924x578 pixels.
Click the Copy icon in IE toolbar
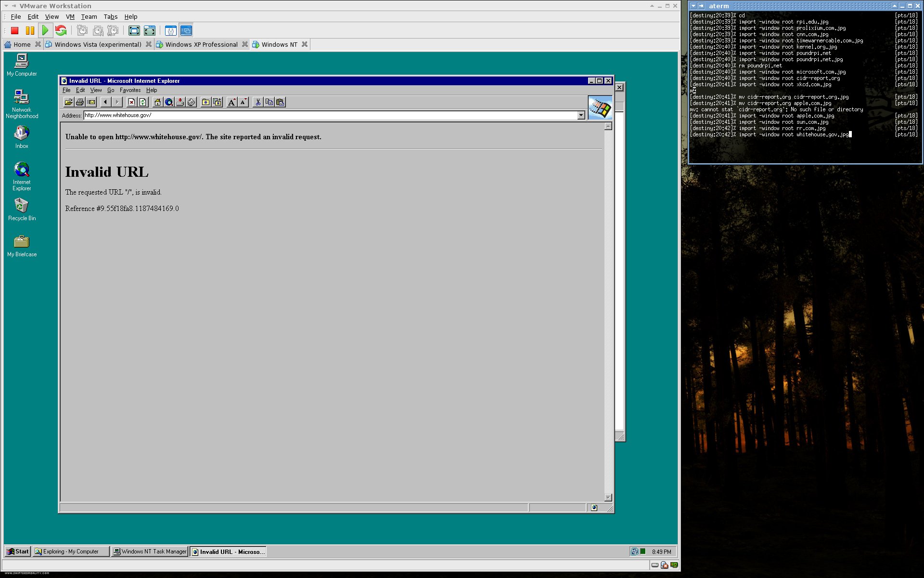pos(269,102)
